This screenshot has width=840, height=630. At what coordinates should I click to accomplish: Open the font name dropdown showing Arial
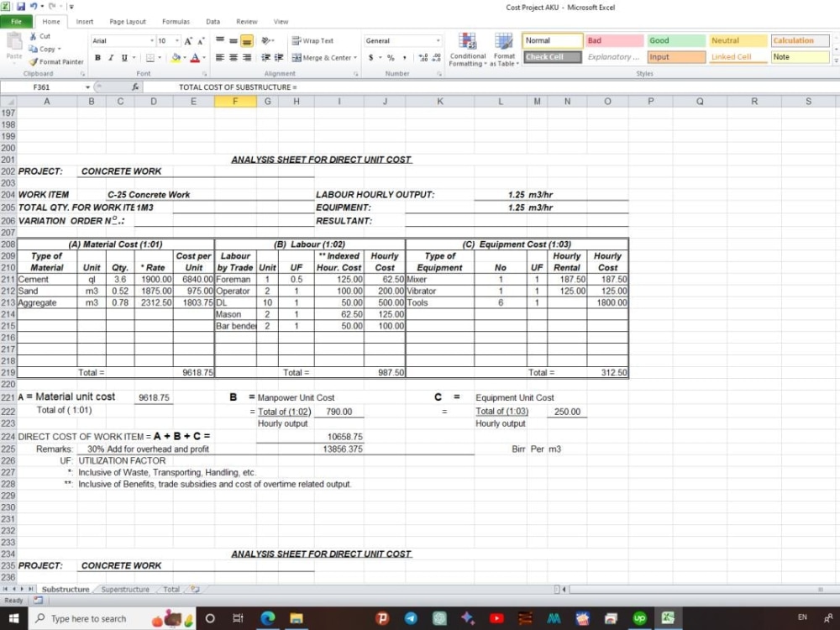152,40
